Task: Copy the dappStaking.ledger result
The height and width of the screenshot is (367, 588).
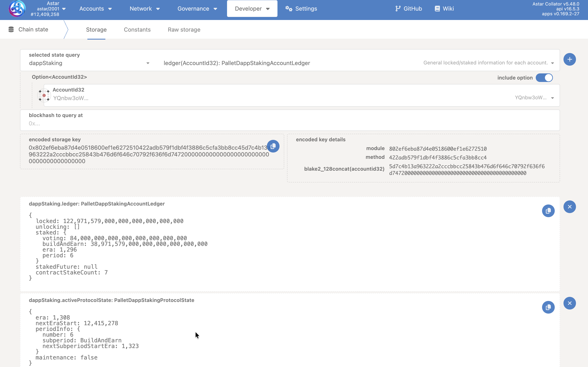Action: [548, 211]
